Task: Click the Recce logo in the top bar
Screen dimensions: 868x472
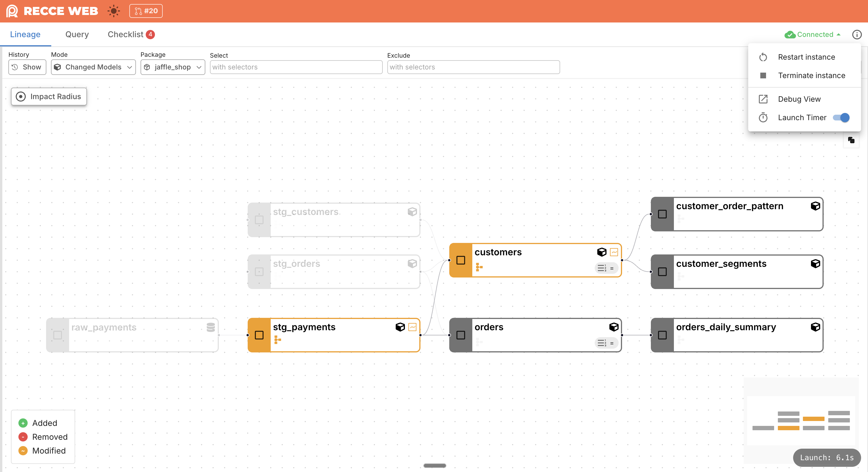Action: pyautogui.click(x=11, y=11)
